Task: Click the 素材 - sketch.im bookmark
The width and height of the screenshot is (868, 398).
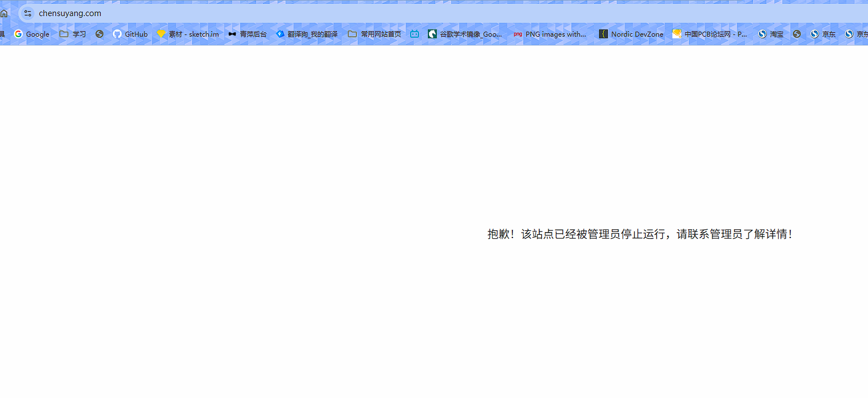Action: (188, 34)
